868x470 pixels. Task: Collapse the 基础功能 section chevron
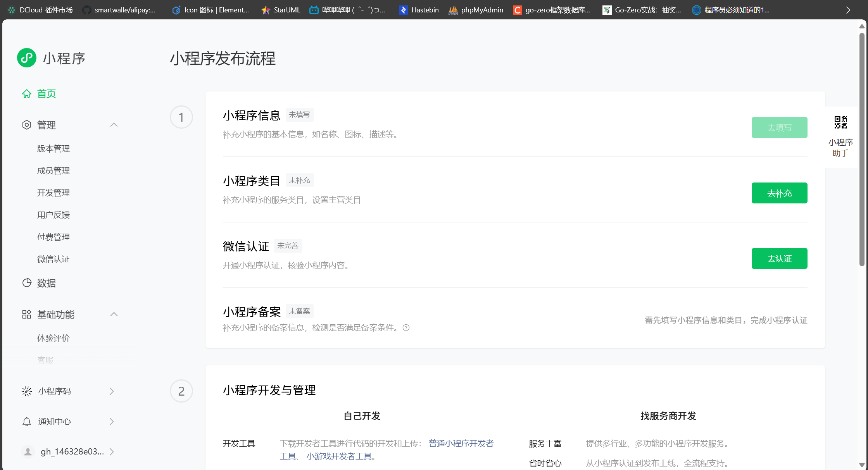pyautogui.click(x=114, y=314)
